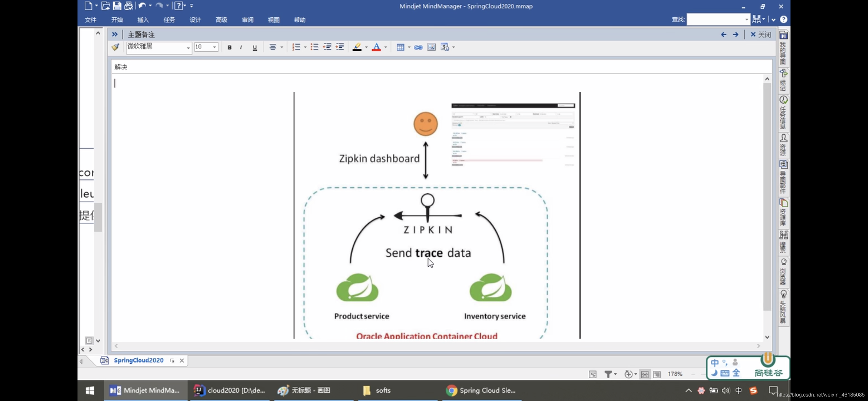Expand the undo history dropdown arrow
Screen dimensions: 868x401
point(150,6)
